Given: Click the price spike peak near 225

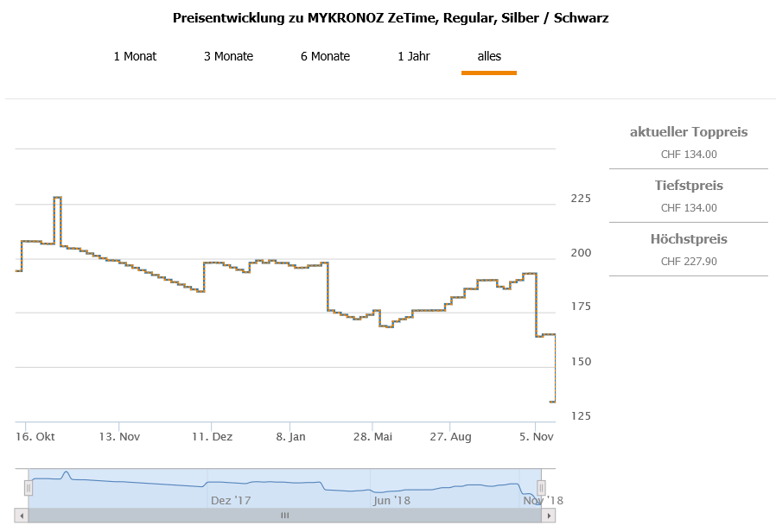Looking at the screenshot, I should (57, 198).
